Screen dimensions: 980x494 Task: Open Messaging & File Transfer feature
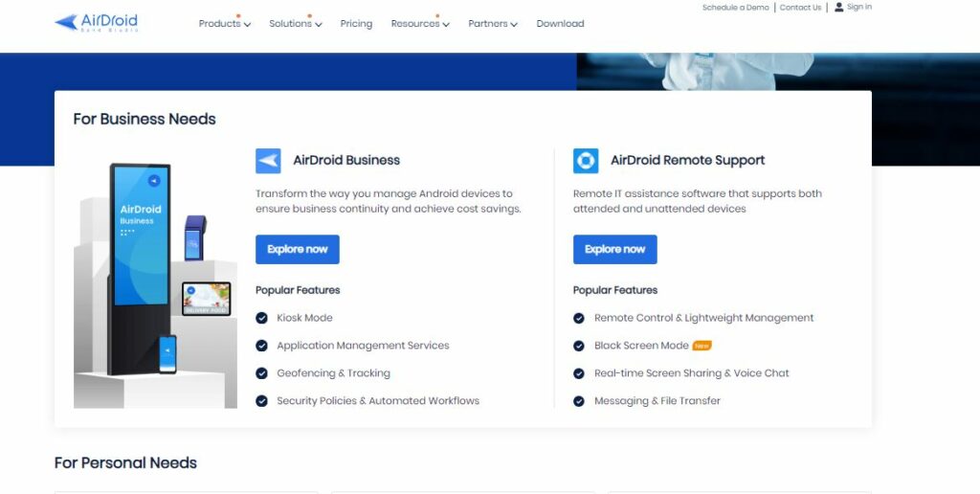point(657,401)
